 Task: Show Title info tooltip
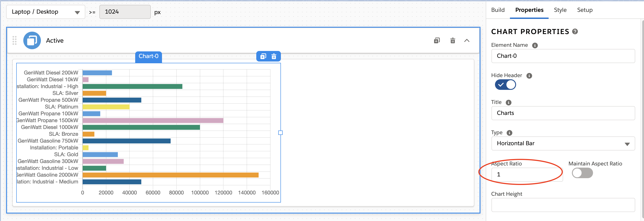click(x=509, y=103)
